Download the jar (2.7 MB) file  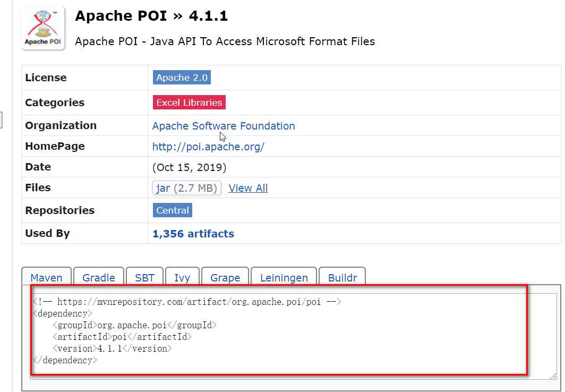coord(187,188)
